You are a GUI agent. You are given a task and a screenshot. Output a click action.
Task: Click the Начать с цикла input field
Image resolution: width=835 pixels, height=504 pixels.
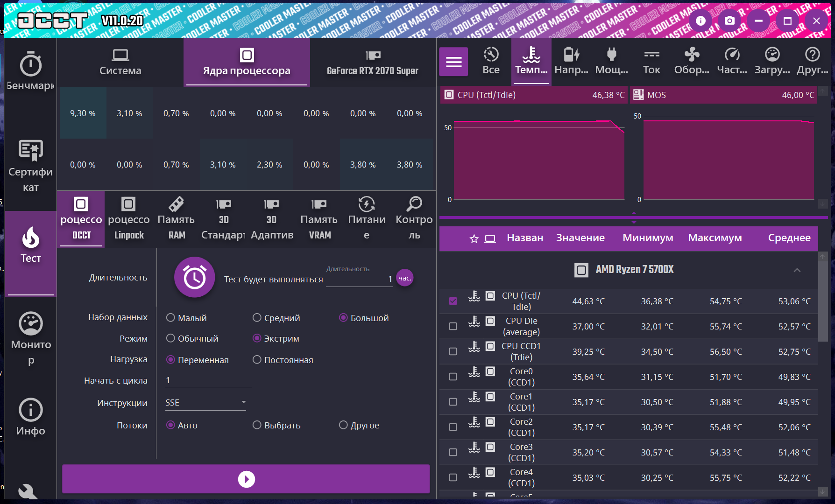pyautogui.click(x=208, y=380)
